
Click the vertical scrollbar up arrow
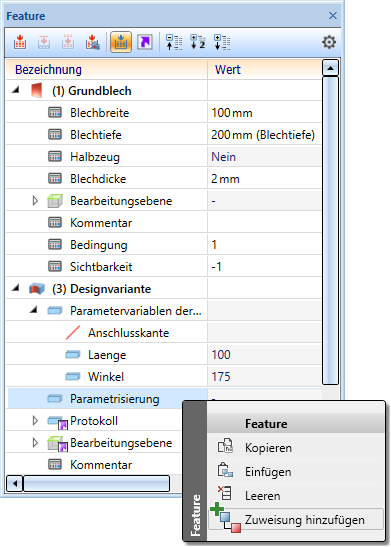coord(330,68)
